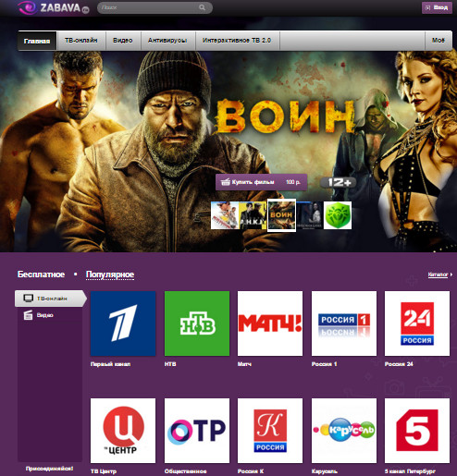This screenshot has height=476, width=457.
Task: Open the Видео navigation tab
Action: pyautogui.click(x=123, y=41)
